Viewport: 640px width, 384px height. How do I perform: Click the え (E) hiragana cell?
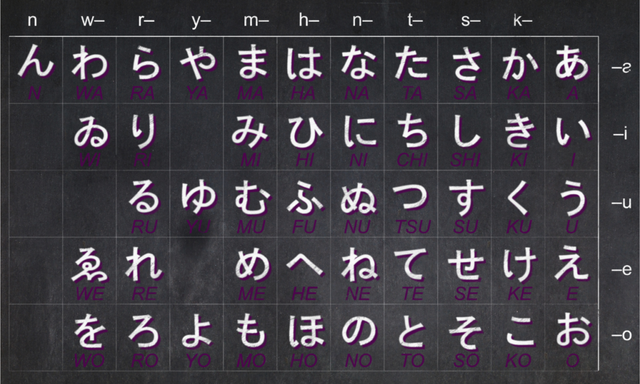pos(572,271)
